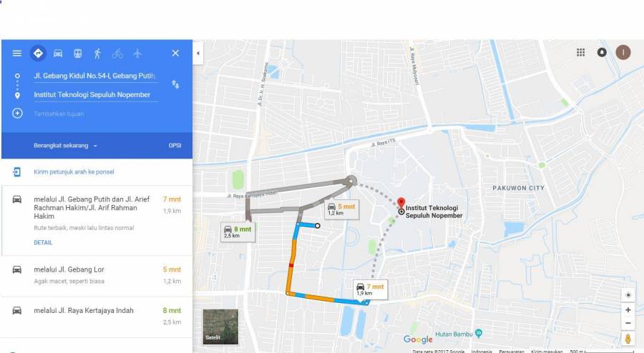Expand Berangkat sekarang departure dropdown
This screenshot has height=353, width=644.
pyautogui.click(x=66, y=146)
